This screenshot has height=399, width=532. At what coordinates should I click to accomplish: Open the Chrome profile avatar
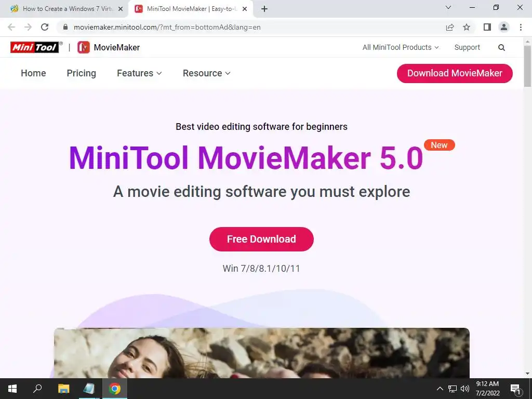[x=504, y=27]
